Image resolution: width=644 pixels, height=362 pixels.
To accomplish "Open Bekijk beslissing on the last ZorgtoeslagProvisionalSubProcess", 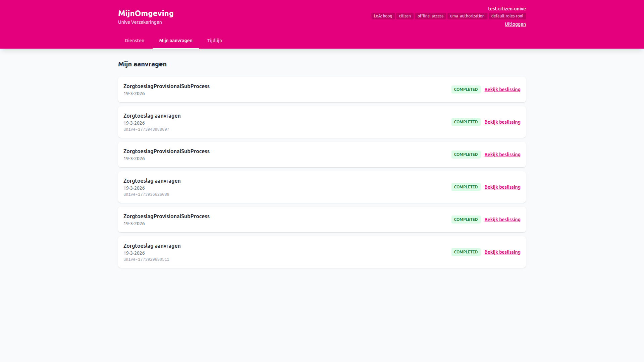I will [x=502, y=220].
